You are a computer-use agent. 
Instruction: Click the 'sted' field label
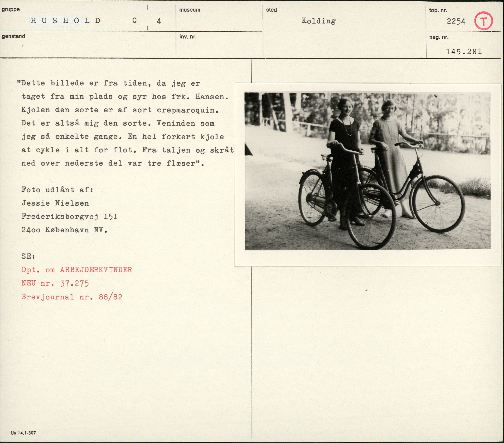point(271,10)
